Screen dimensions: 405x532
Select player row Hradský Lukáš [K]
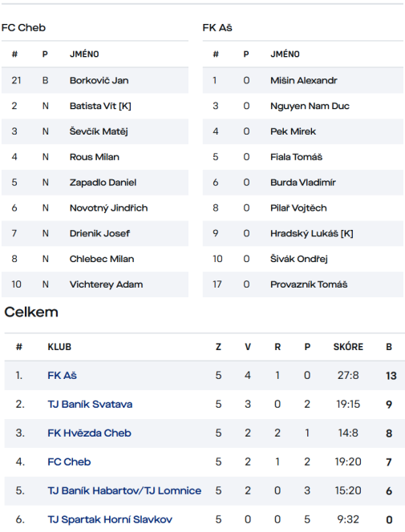tap(303, 233)
